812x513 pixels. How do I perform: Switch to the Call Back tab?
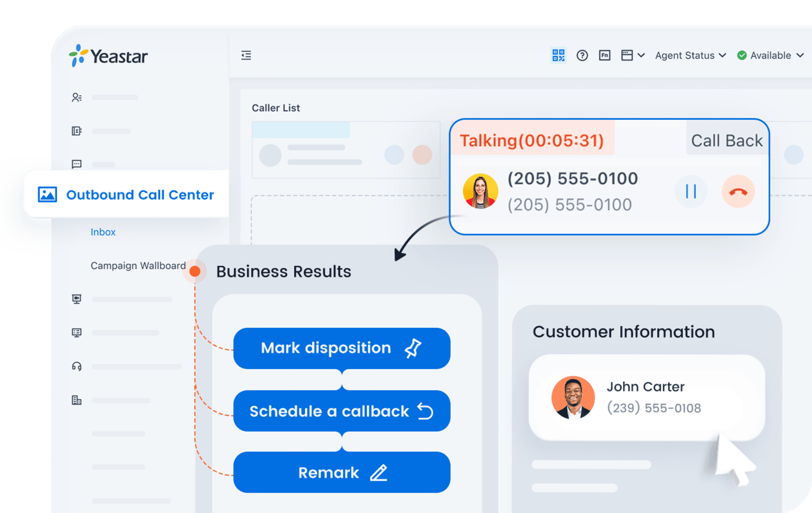[726, 141]
